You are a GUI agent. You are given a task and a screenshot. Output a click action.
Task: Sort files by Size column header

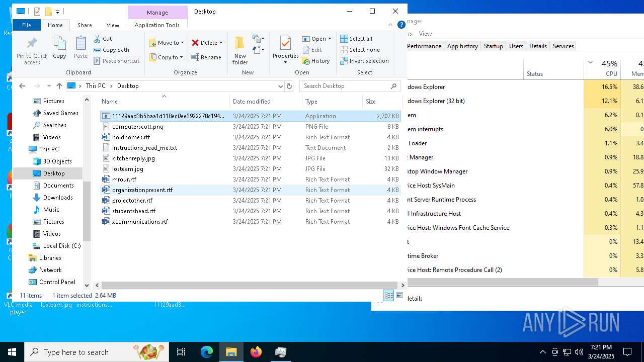tap(382, 101)
